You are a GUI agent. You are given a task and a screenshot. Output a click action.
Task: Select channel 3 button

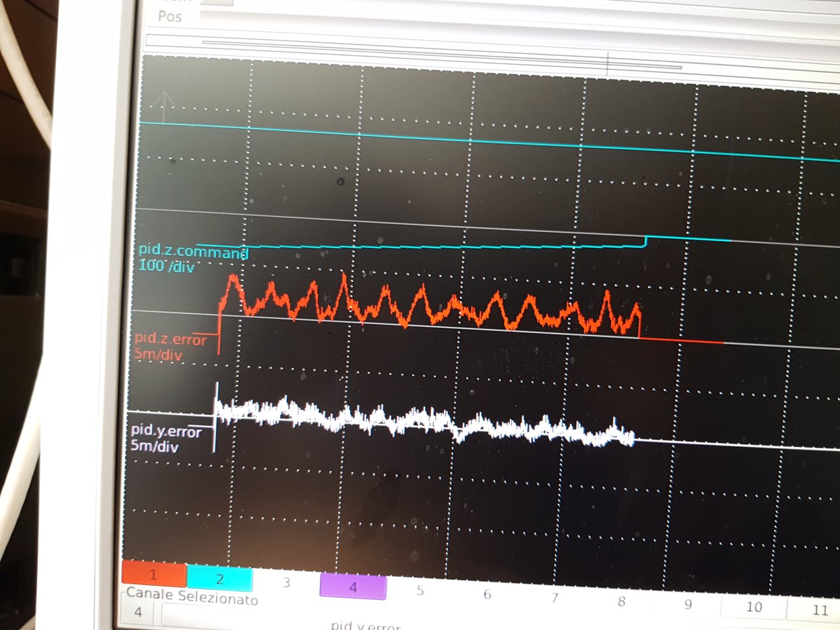[x=286, y=582]
